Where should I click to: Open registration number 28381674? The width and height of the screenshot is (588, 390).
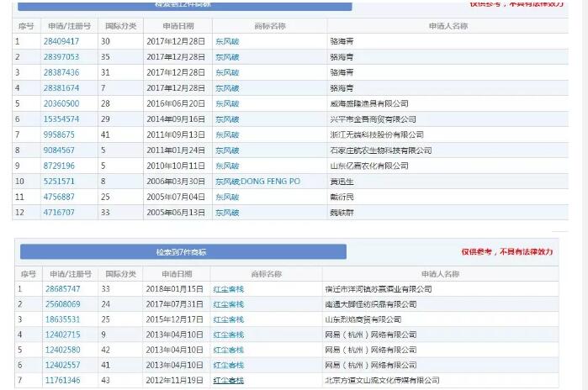click(61, 88)
